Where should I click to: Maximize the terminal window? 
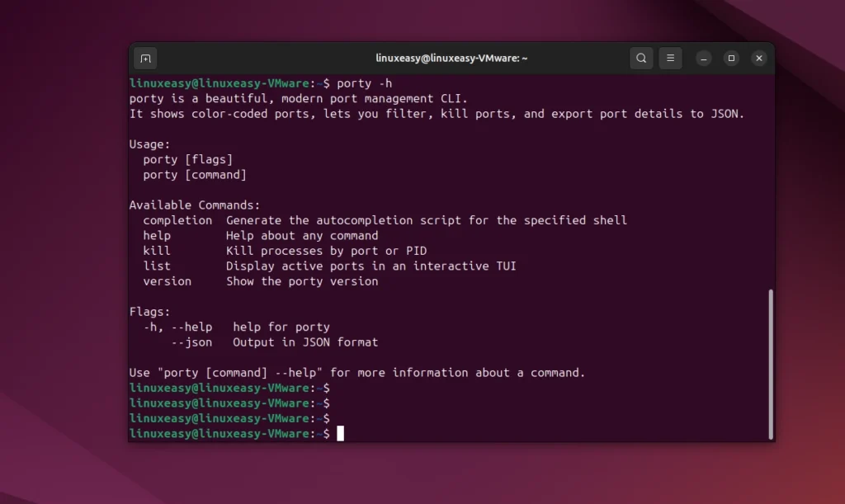click(x=731, y=59)
